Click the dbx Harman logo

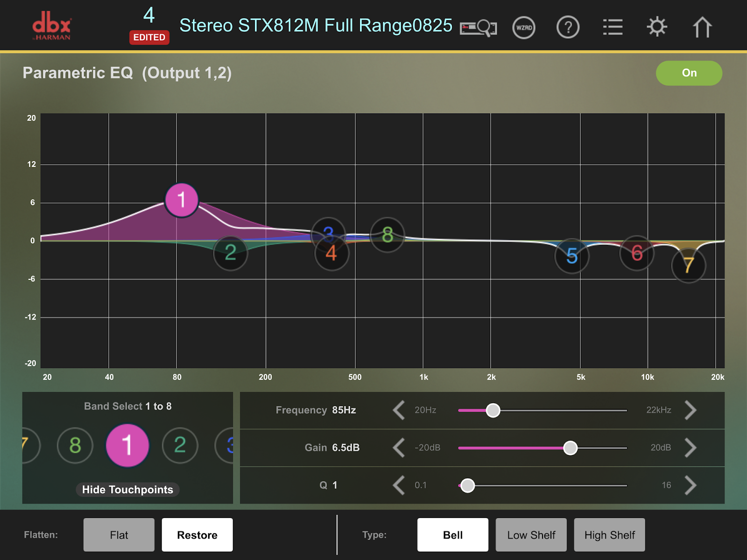(51, 26)
